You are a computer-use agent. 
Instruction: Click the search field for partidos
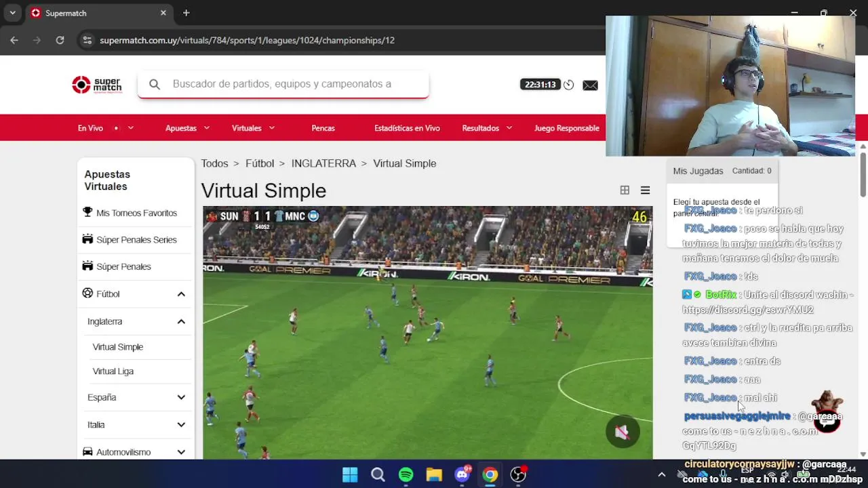(283, 84)
